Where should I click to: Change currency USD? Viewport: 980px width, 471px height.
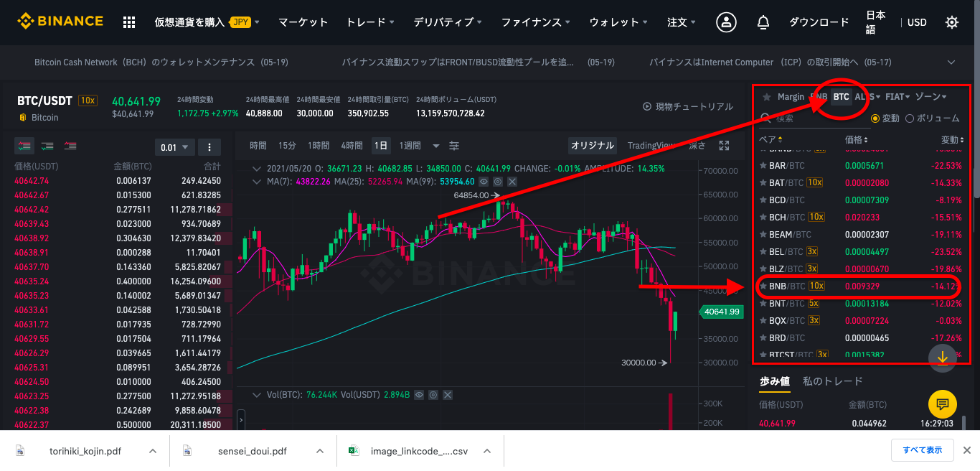point(917,22)
